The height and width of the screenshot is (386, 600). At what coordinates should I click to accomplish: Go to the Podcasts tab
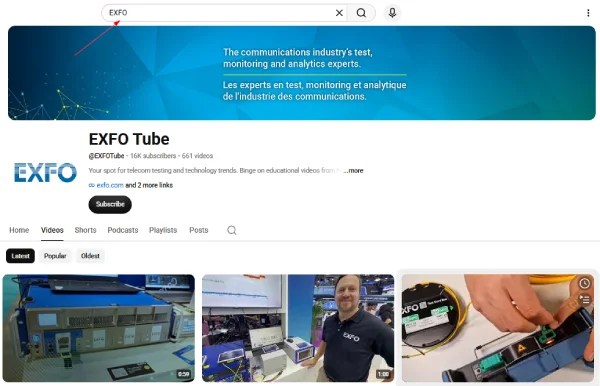coord(123,230)
